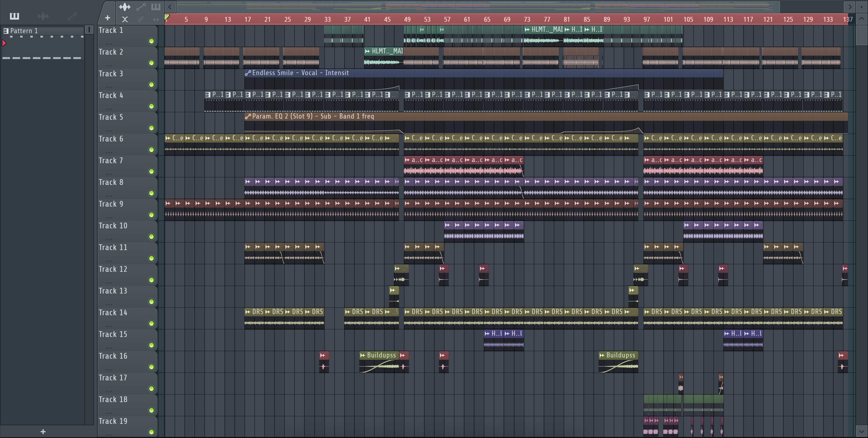The width and height of the screenshot is (868, 438).
Task: Open the Endless Smile automation clip icon
Action: 248,73
